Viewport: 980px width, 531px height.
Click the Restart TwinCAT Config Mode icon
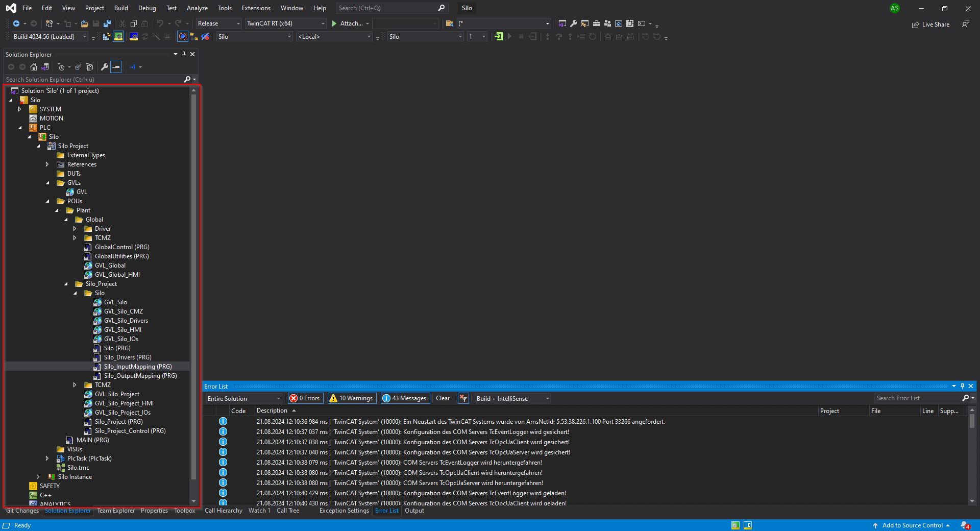tap(134, 37)
